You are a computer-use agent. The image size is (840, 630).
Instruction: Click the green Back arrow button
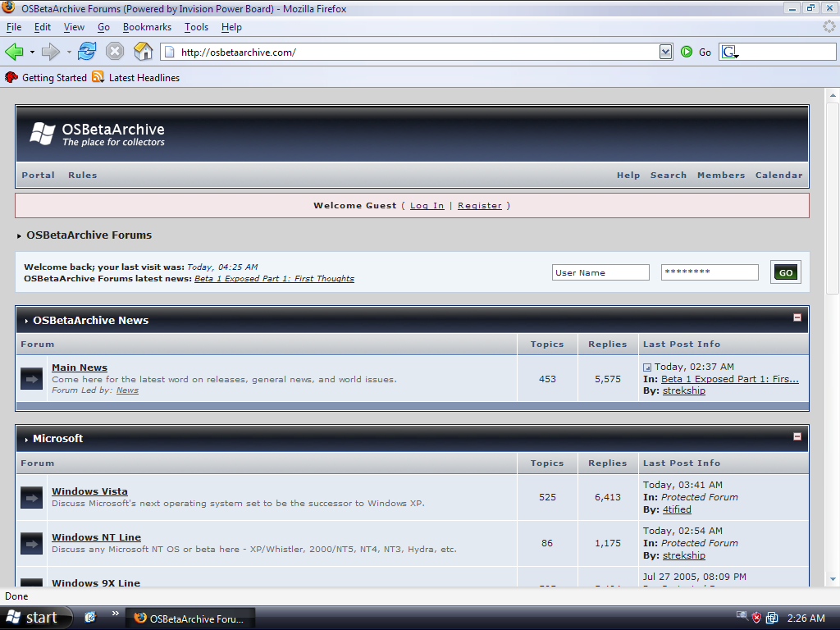coord(14,52)
